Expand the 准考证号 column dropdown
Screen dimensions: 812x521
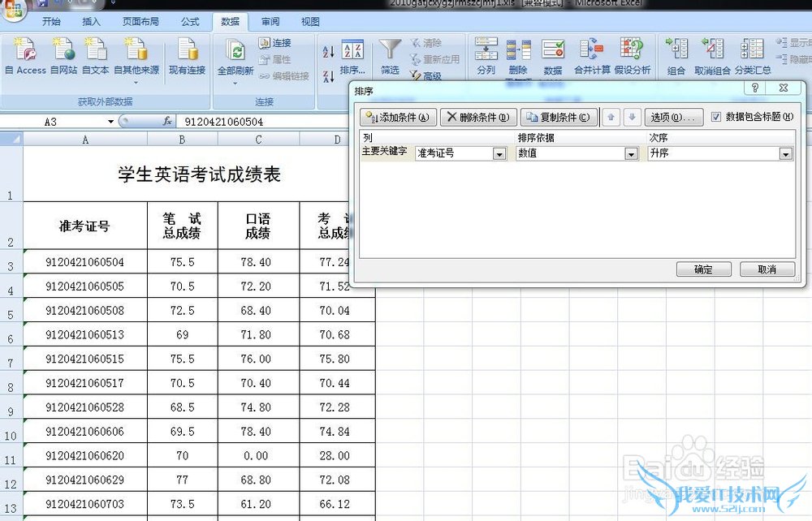tap(499, 154)
